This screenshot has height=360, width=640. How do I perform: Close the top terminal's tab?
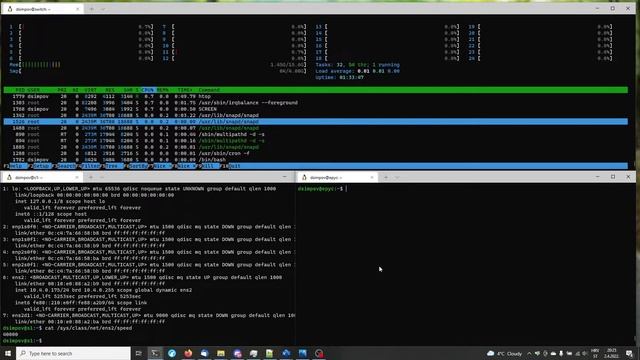click(78, 9)
